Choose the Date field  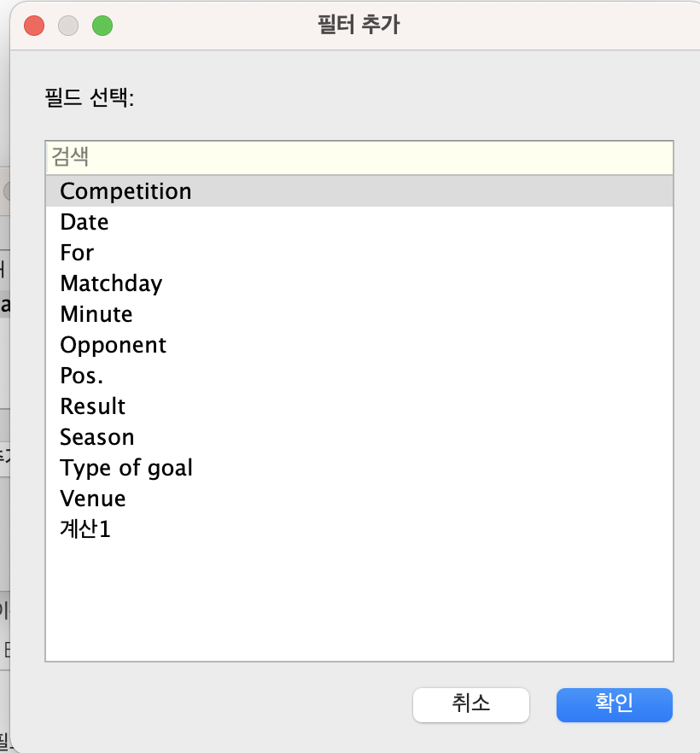(85, 222)
